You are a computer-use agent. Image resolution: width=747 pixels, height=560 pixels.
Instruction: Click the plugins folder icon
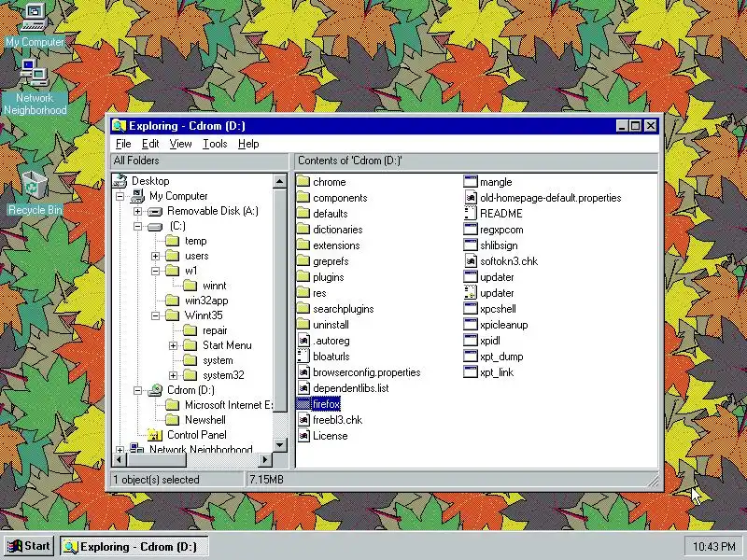(303, 277)
